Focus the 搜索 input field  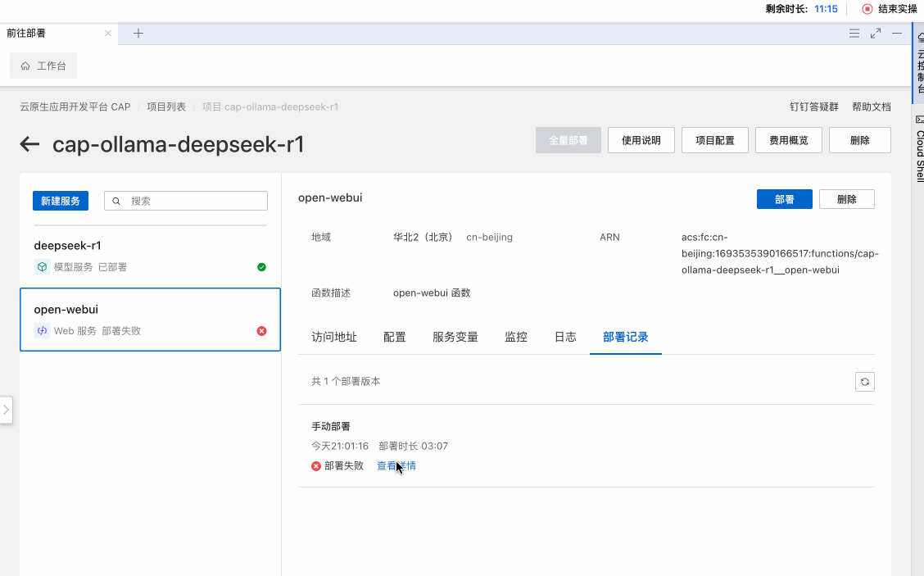[186, 201]
